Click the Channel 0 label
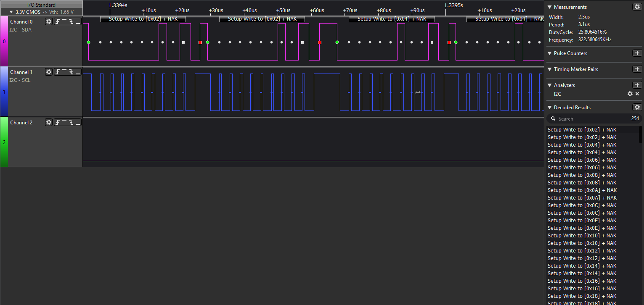The height and width of the screenshot is (305, 644). point(21,22)
